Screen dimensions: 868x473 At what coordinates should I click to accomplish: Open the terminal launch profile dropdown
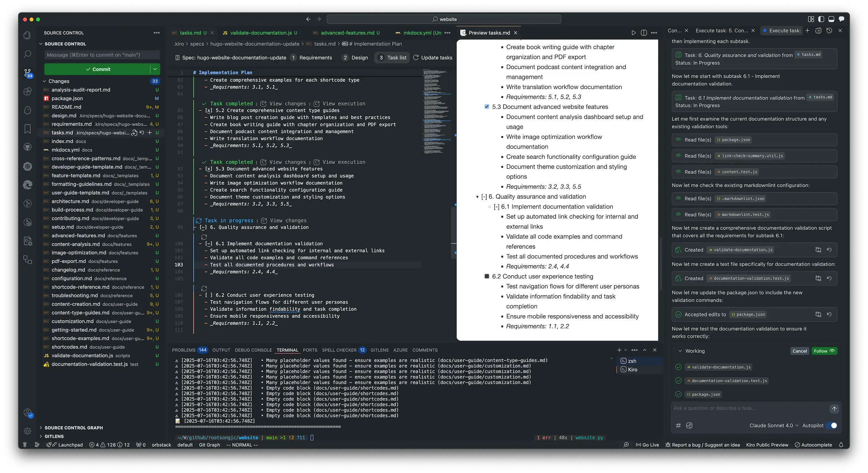point(626,350)
